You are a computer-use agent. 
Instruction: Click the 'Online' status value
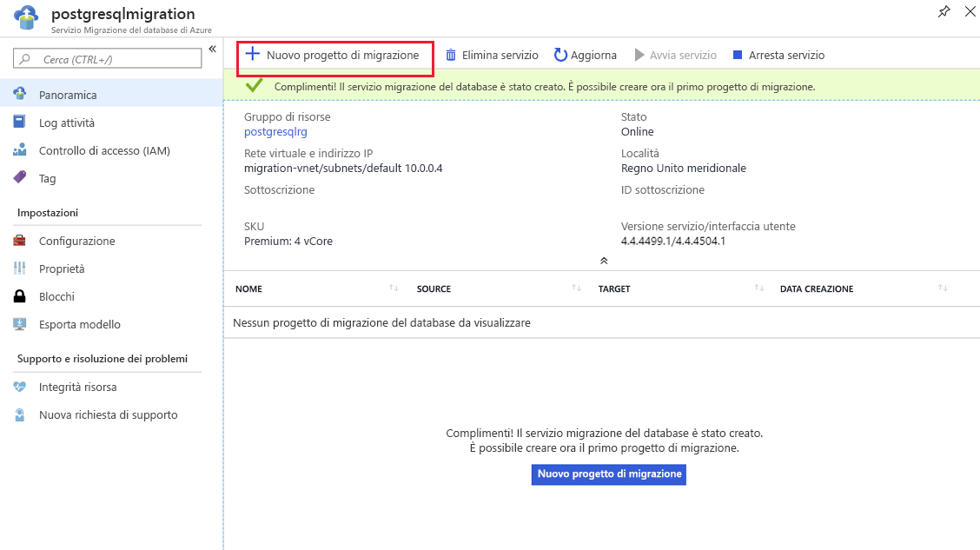[x=638, y=132]
